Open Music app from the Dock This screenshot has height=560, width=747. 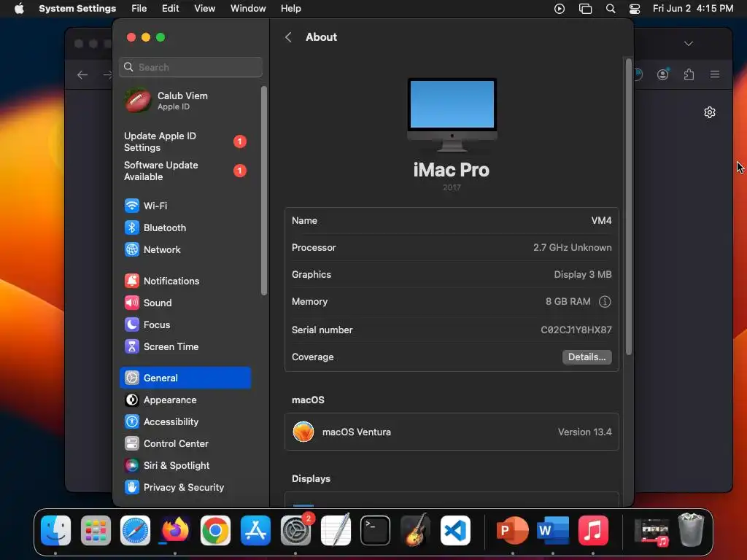(x=593, y=530)
